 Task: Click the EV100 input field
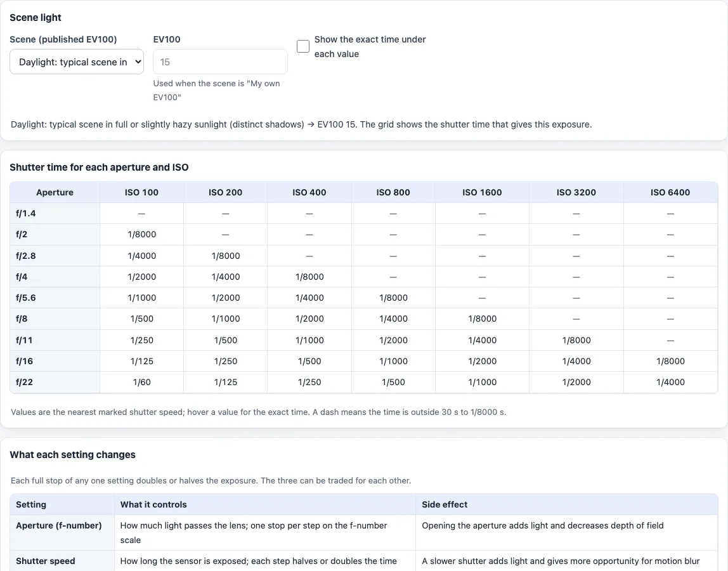tap(220, 62)
